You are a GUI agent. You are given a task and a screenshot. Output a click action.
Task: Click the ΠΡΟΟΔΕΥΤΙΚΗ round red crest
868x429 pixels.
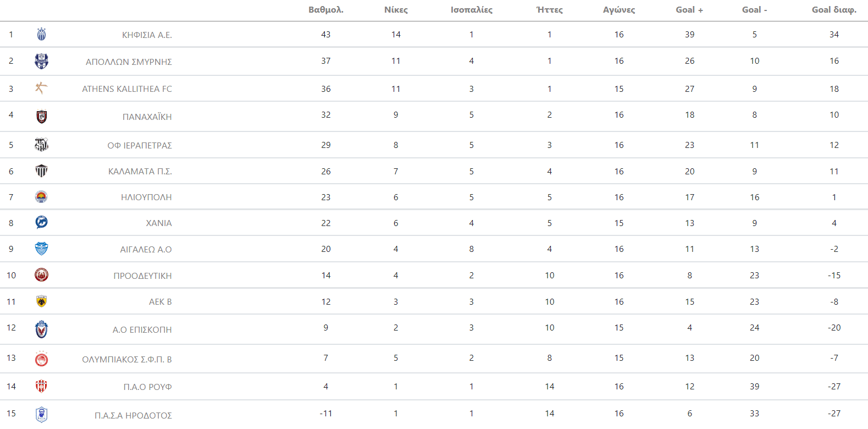(41, 275)
